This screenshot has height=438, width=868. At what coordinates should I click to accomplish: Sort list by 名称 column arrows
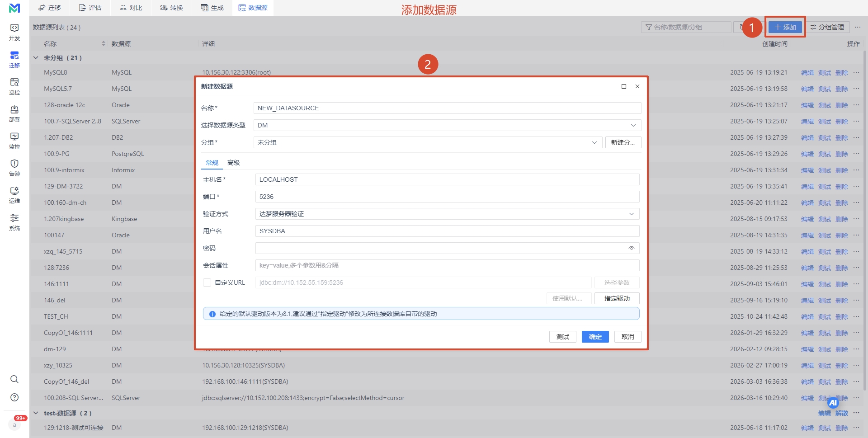point(104,44)
